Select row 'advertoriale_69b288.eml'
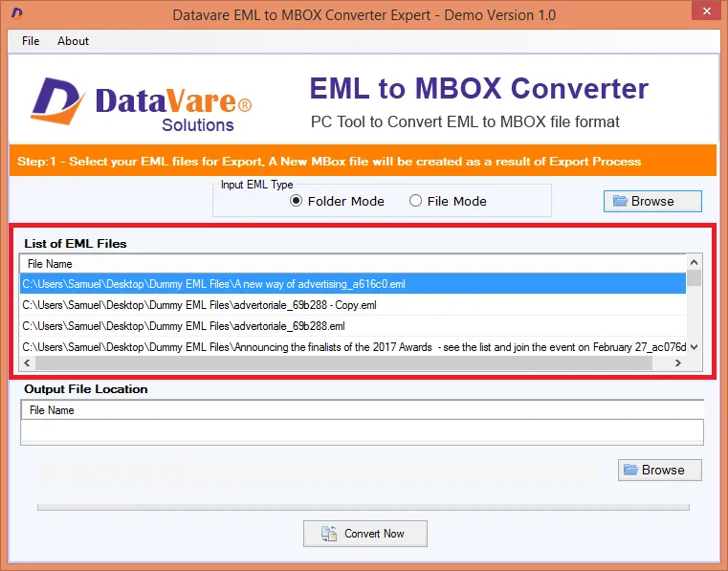 click(353, 326)
